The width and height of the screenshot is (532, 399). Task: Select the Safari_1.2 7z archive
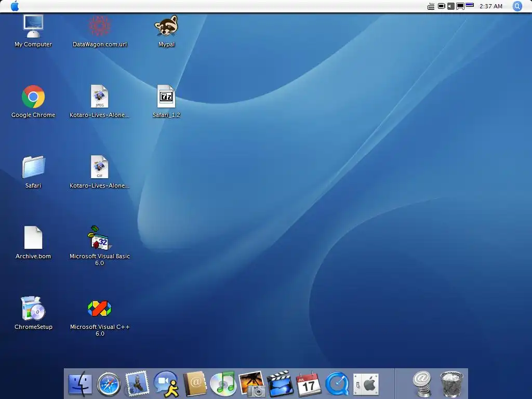point(166,96)
